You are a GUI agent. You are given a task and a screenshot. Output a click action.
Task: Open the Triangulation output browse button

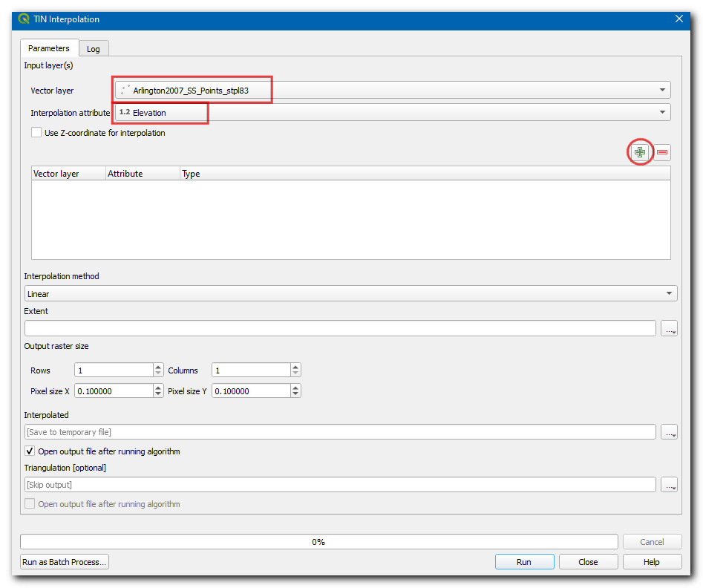670,485
